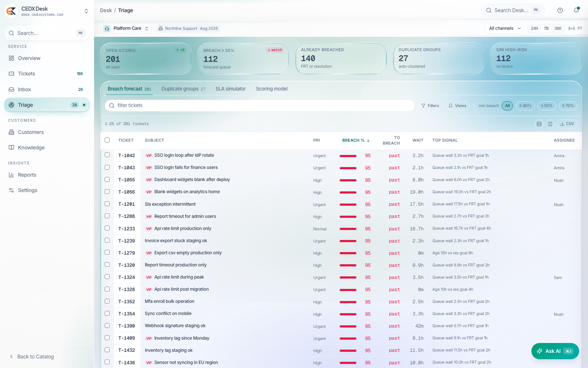588x368 pixels.
Task: Select the 7D time range
Action: (546, 28)
